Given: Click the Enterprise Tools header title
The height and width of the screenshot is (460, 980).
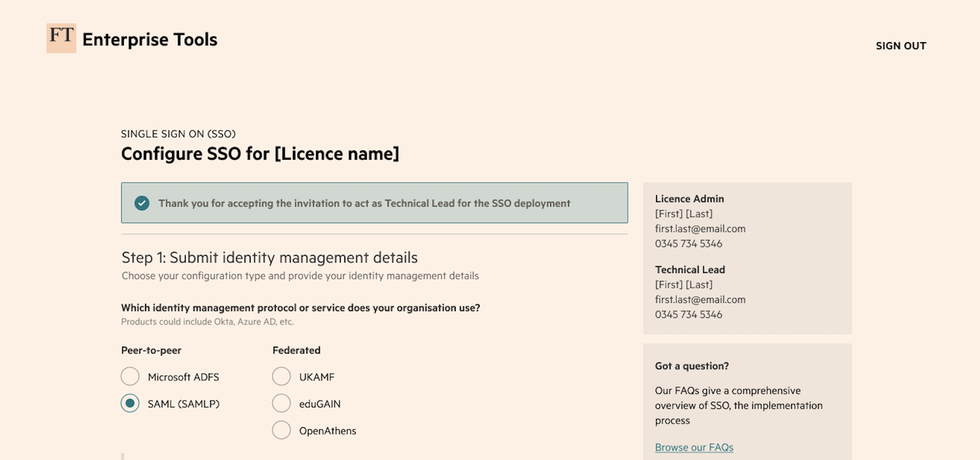Looking at the screenshot, I should (150, 39).
